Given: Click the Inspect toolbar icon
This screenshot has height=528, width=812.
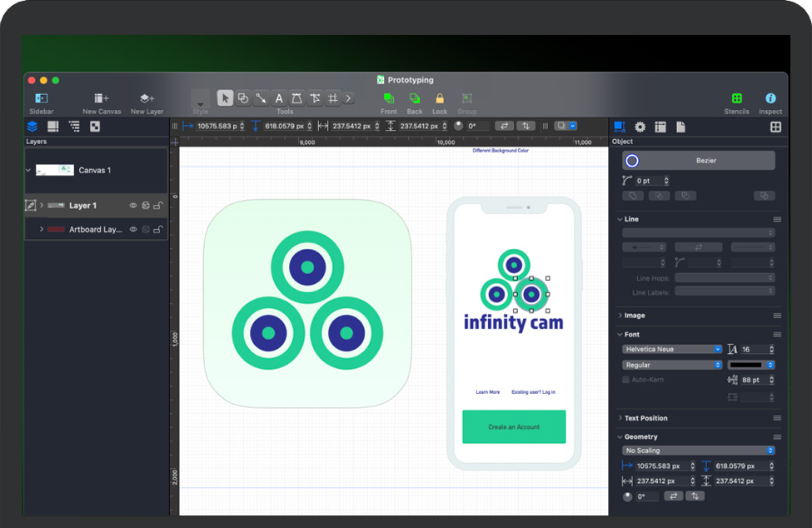Looking at the screenshot, I should pyautogui.click(x=770, y=98).
